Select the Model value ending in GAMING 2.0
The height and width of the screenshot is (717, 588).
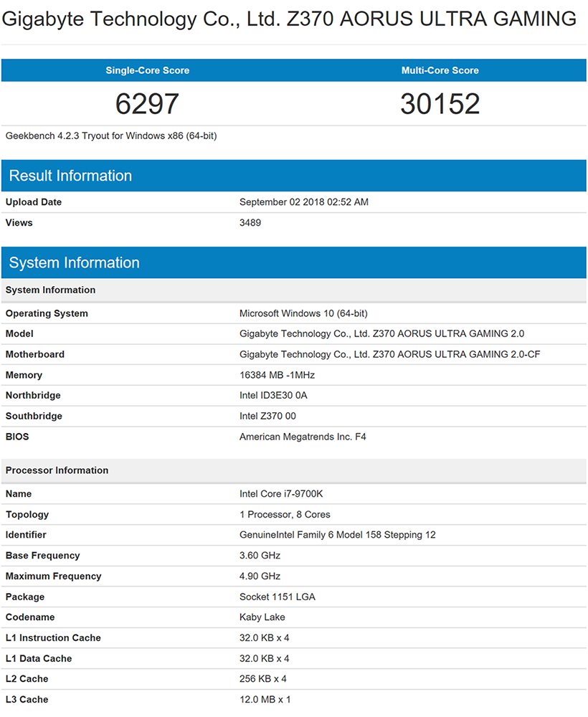click(381, 334)
